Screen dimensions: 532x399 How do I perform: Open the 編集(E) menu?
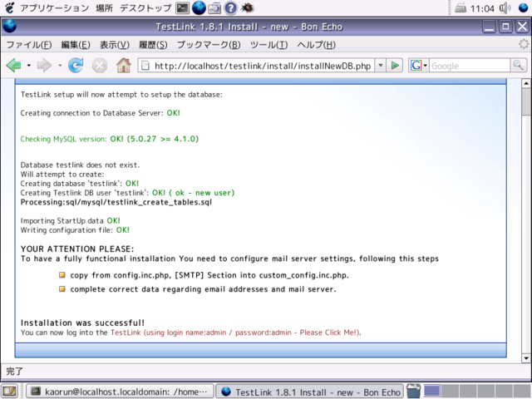(x=76, y=45)
